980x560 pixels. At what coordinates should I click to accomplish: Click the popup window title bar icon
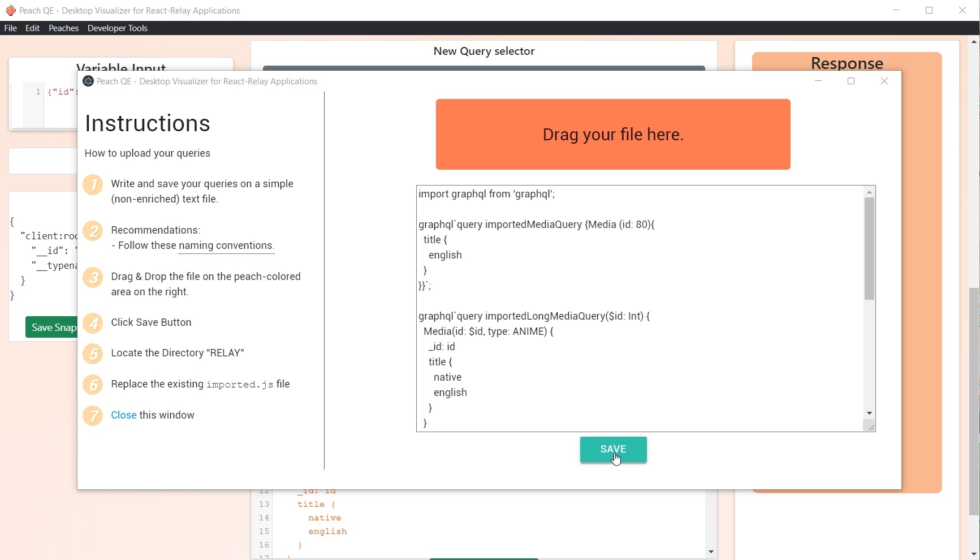[x=88, y=81]
